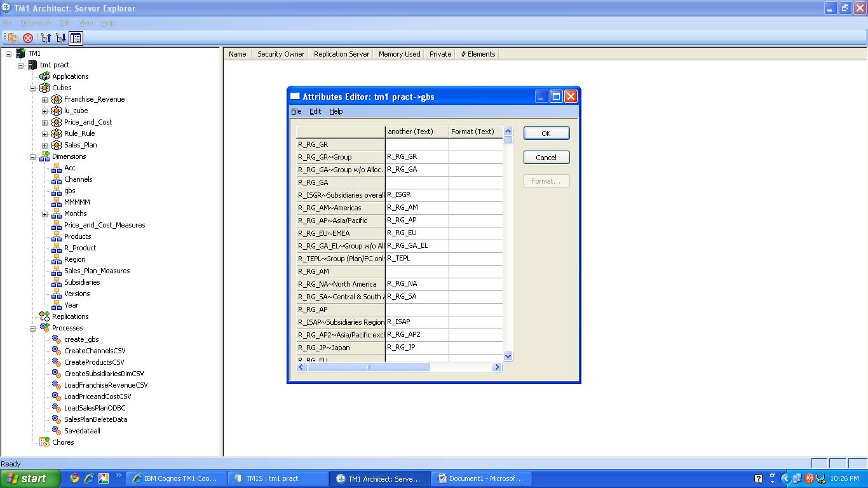Screen dimensions: 868x488
Task: Click OK in Attributes Editor
Action: (546, 133)
